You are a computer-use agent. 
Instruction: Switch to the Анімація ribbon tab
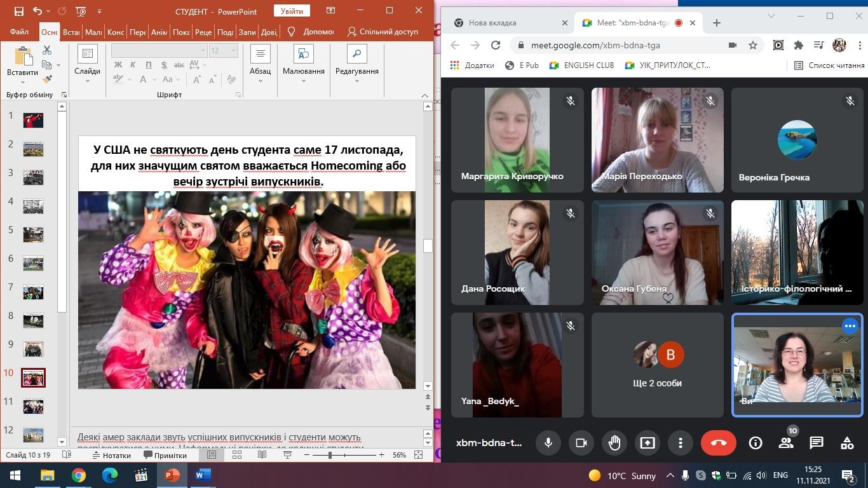pyautogui.click(x=159, y=32)
